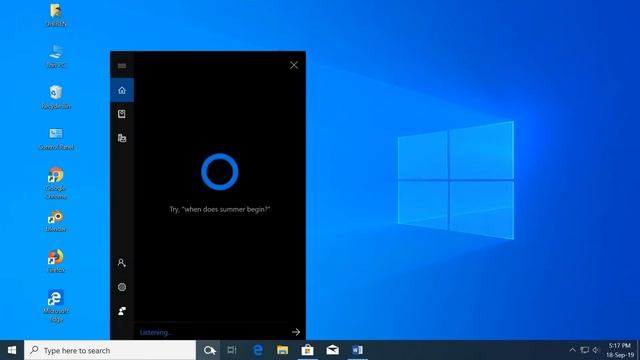Select Firefox desktop shortcut
The image size is (640, 360).
coord(56,261)
